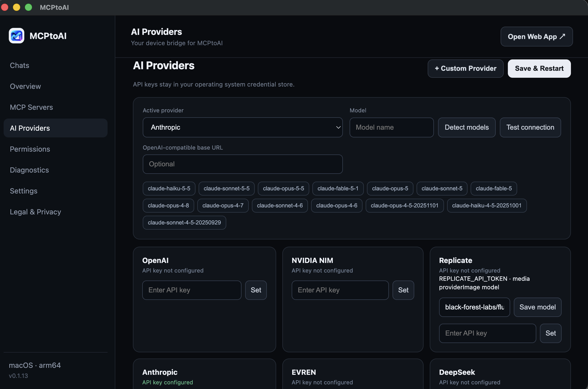Image resolution: width=588 pixels, height=389 pixels.
Task: Go to Overview section
Action: (x=25, y=86)
